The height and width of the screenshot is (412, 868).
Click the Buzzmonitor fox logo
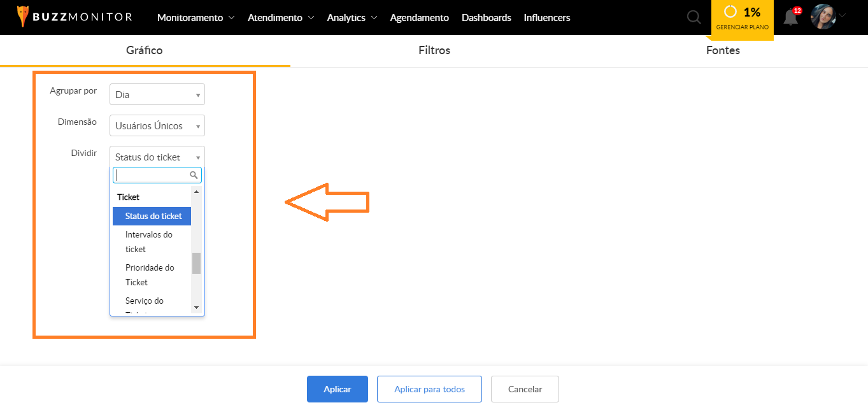point(23,17)
